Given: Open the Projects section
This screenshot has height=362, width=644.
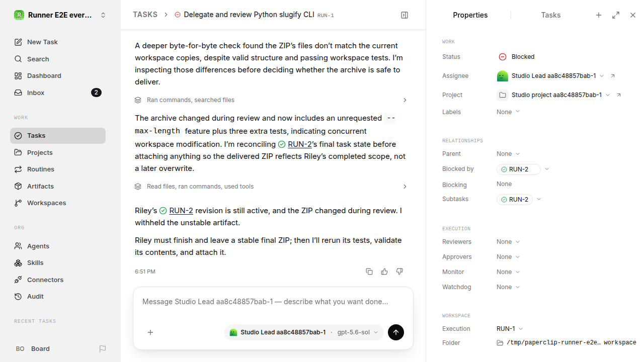Looking at the screenshot, I should tap(58, 152).
